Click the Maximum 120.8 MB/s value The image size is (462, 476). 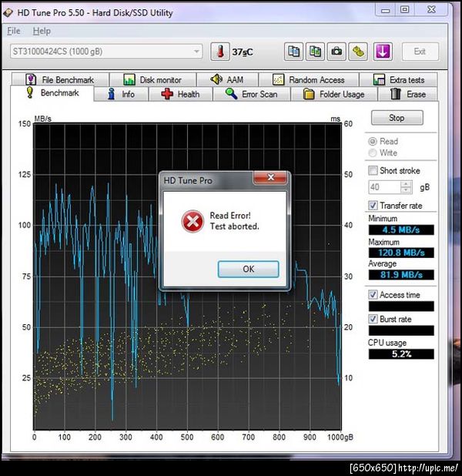401,253
